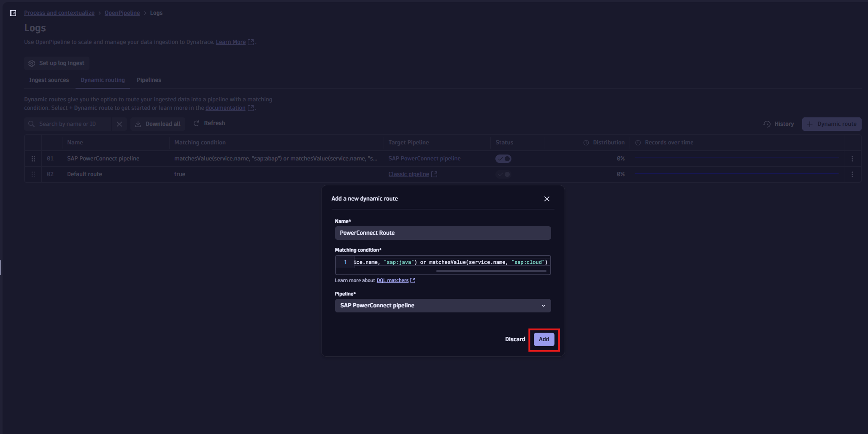Switch to the Ingest sources tab
This screenshot has height=434, width=868.
coord(49,80)
